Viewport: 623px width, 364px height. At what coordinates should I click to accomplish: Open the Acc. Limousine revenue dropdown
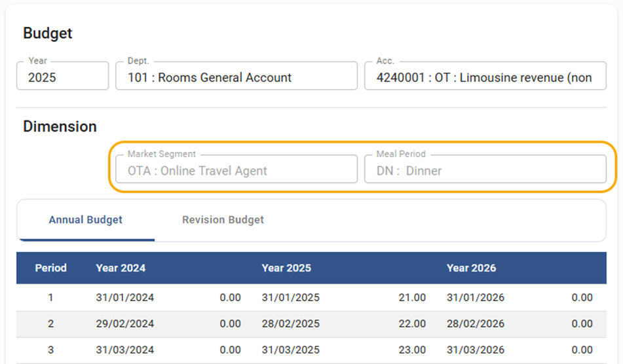coord(485,77)
